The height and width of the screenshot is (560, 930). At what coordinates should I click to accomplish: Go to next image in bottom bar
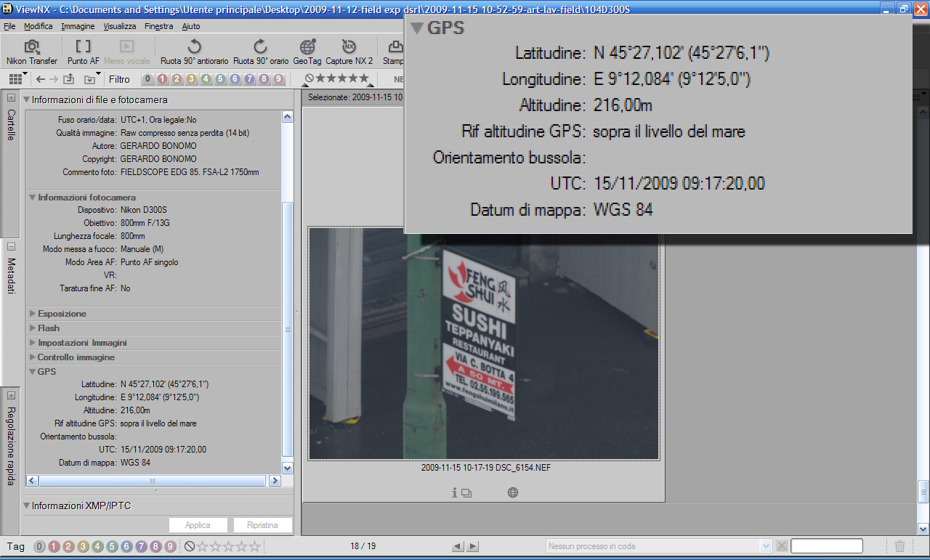tap(473, 546)
